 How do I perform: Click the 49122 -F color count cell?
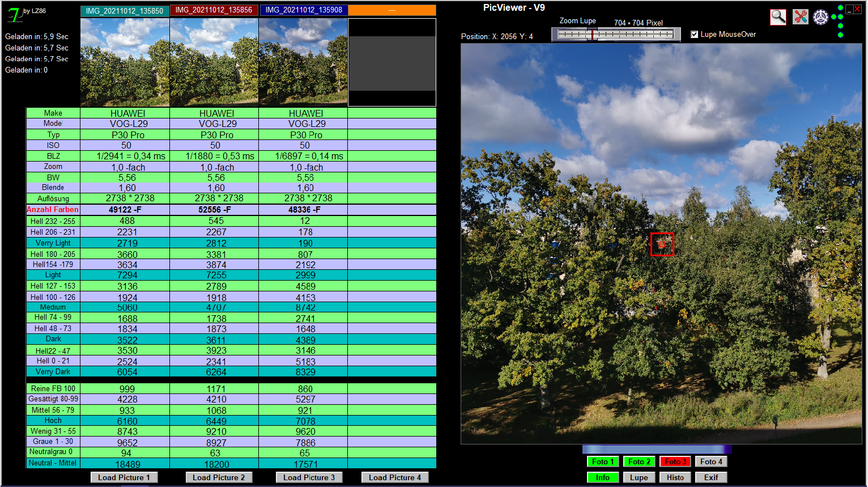click(x=125, y=210)
